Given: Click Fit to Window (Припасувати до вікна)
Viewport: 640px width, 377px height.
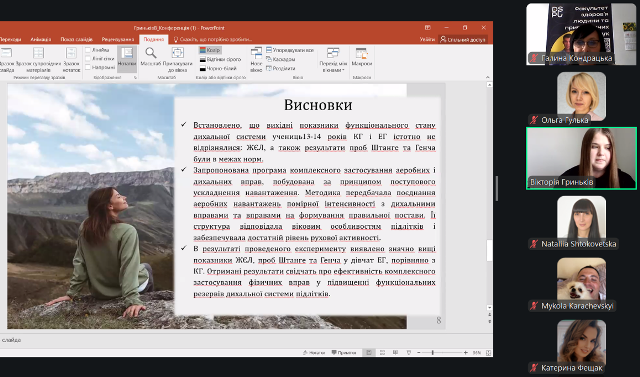Looking at the screenshot, I should coord(178,60).
